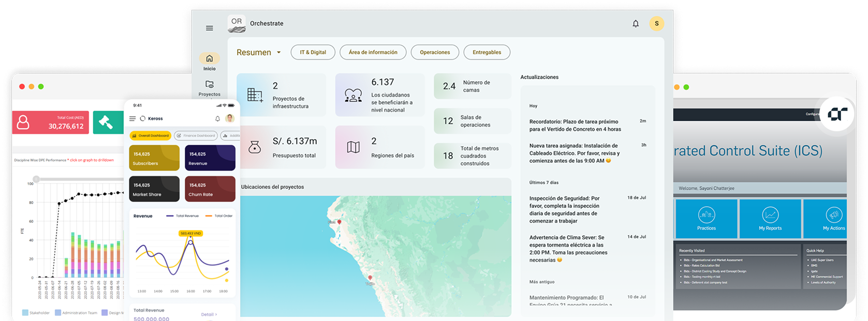Screen dimensions: 868x321
Task: Open the yellow user avatar 'S'
Action: pos(656,23)
